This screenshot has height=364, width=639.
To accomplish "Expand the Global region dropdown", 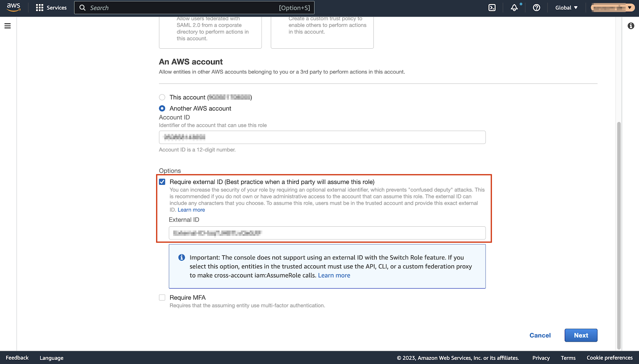I will pos(566,8).
